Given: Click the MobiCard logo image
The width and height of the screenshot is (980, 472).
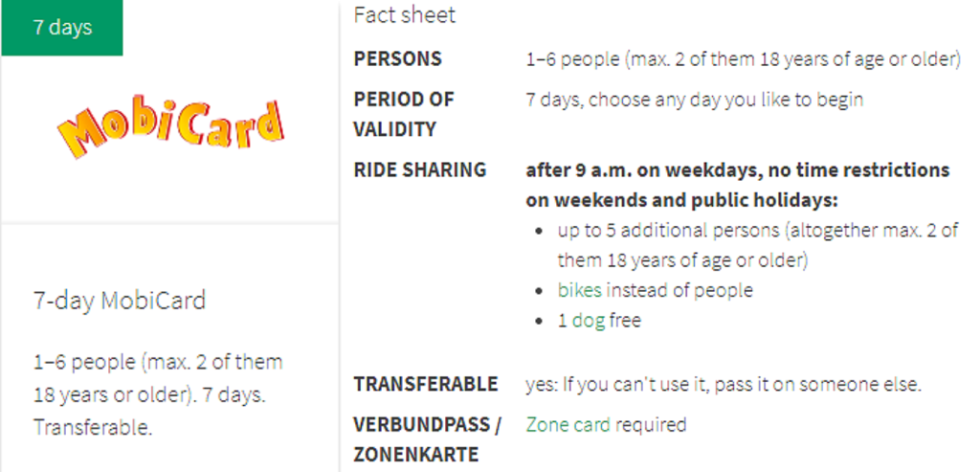Looking at the screenshot, I should pyautogui.click(x=170, y=129).
